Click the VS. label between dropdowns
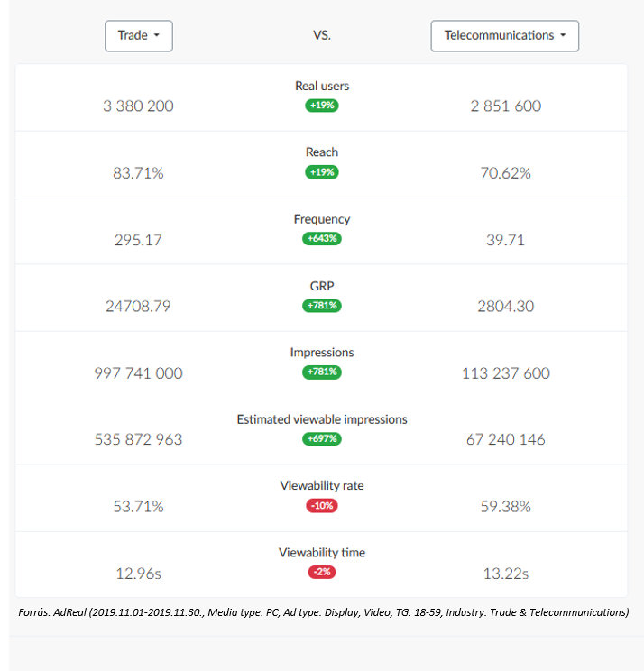Screen dimensions: 644x671 [322, 36]
